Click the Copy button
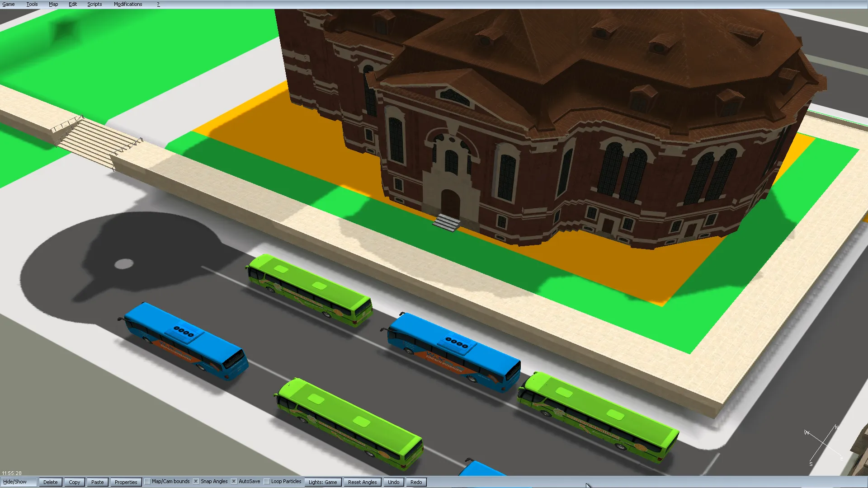 pos(75,482)
